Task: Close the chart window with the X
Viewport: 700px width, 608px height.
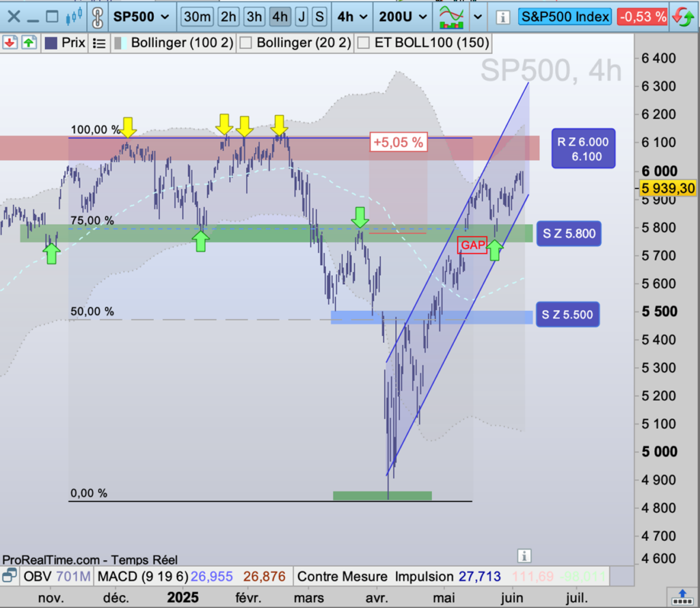Action: pyautogui.click(x=14, y=17)
